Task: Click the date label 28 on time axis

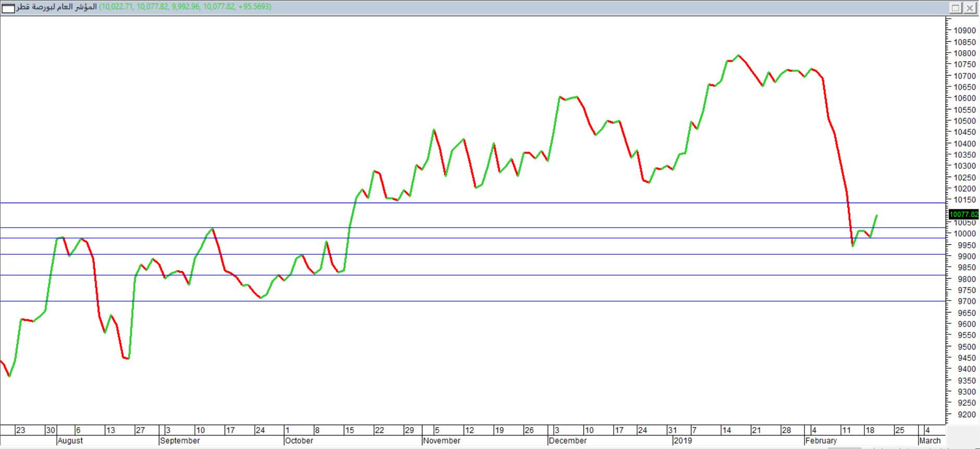Action: pyautogui.click(x=786, y=430)
